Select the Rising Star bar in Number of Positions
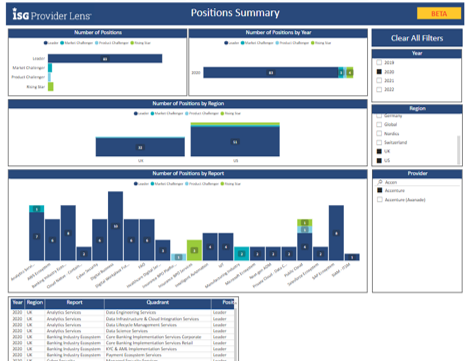The image size is (467, 361). pyautogui.click(x=51, y=87)
